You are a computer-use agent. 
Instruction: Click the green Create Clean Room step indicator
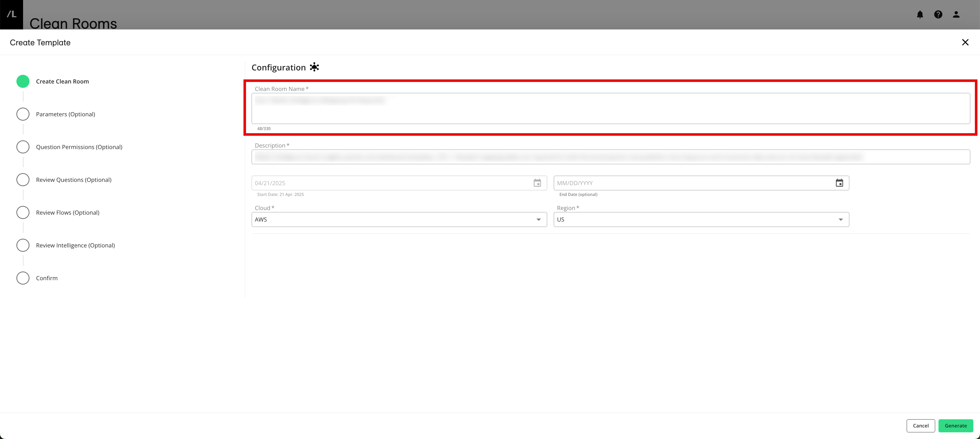(23, 81)
